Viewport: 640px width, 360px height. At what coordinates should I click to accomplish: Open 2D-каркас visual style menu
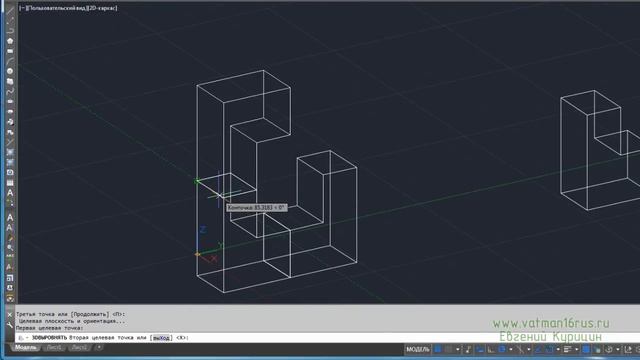point(102,8)
